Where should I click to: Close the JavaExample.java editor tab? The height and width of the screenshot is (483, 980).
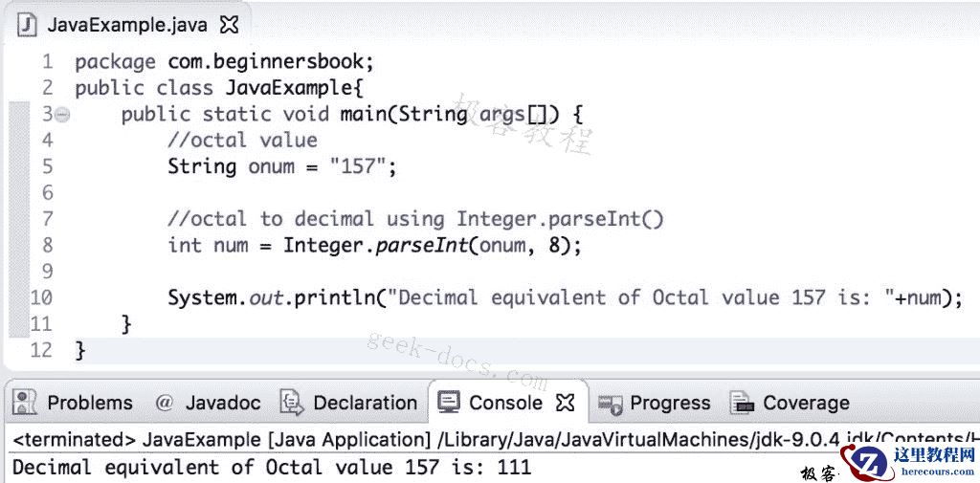pos(230,24)
